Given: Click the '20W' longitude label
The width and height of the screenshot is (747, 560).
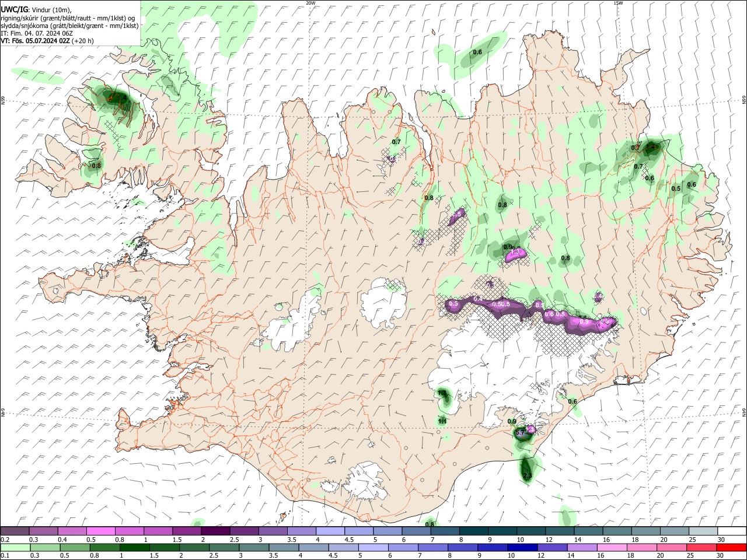Looking at the screenshot, I should 310,3.
